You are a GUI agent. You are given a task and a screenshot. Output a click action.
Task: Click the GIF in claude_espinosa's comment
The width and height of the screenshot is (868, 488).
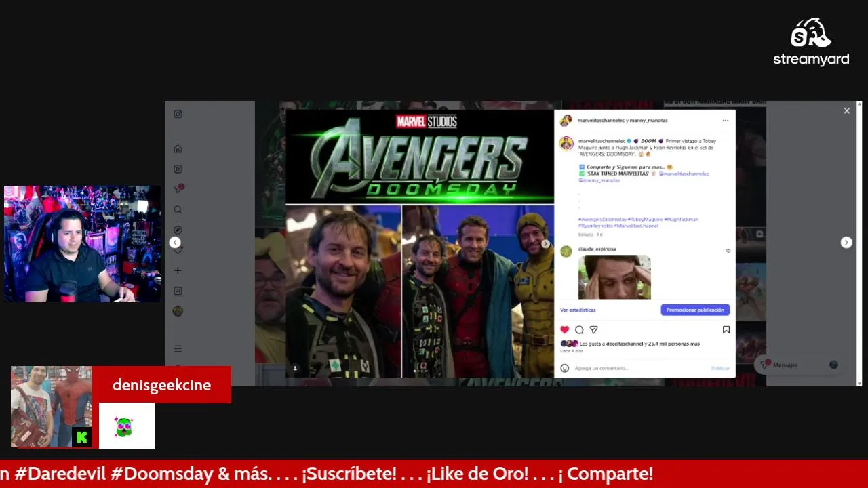tap(614, 277)
